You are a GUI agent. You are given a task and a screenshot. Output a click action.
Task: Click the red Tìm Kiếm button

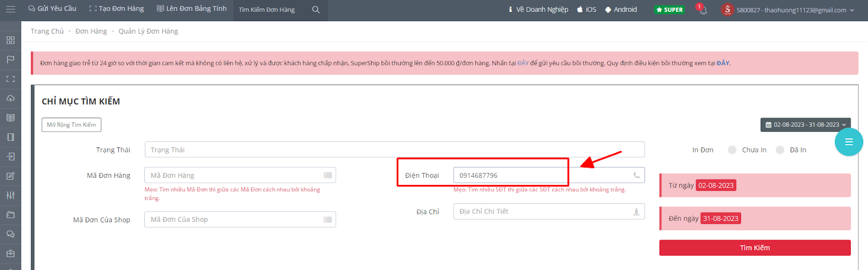pos(755,248)
